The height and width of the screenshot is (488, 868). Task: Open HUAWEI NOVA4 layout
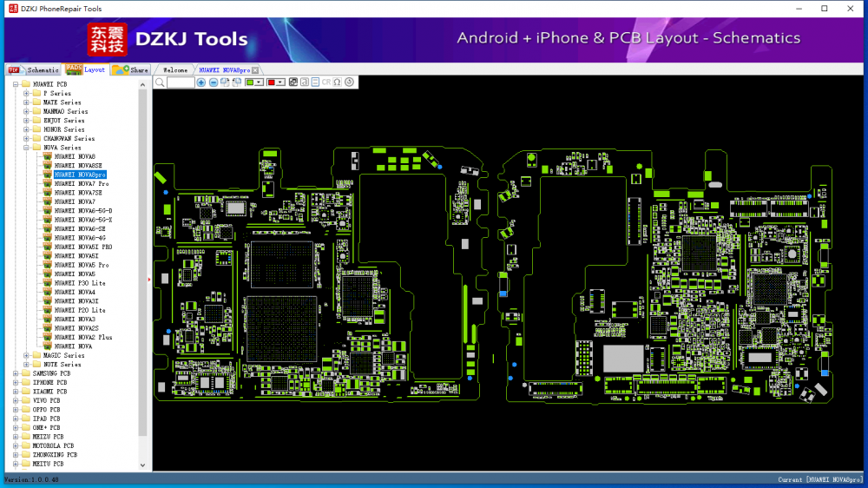coord(75,293)
